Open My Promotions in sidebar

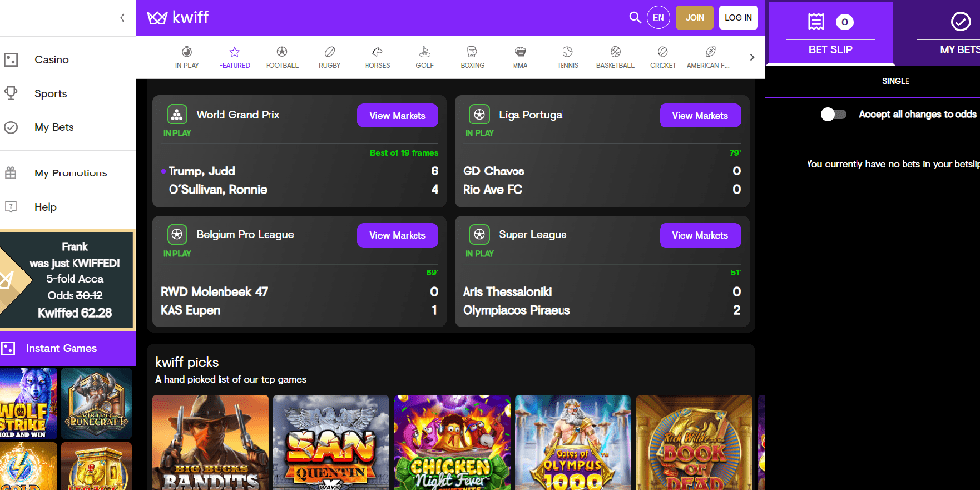coord(70,173)
